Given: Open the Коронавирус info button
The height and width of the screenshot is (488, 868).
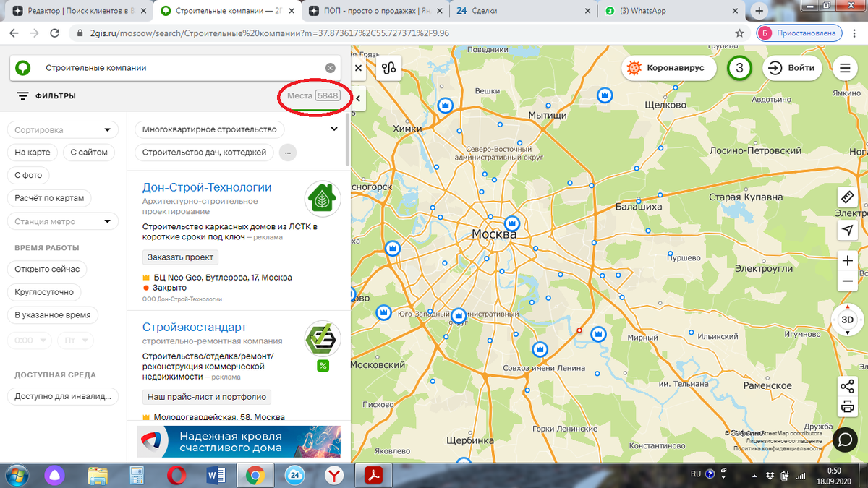Looking at the screenshot, I should pos(669,68).
